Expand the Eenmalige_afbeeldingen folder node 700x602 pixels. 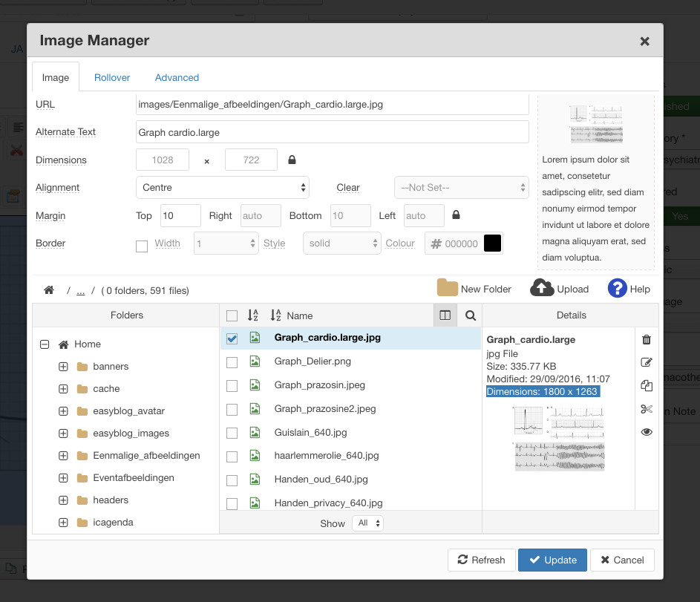(63, 456)
